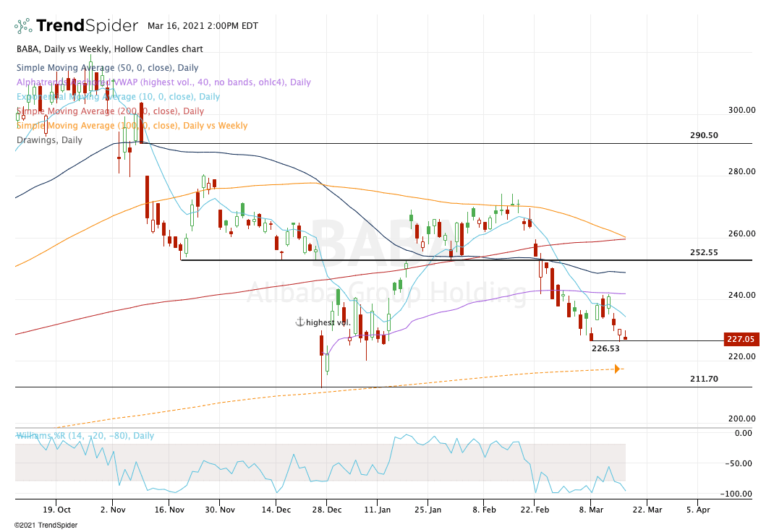Click the '16. Nov' date axis label
The height and width of the screenshot is (532, 774).
169,510
